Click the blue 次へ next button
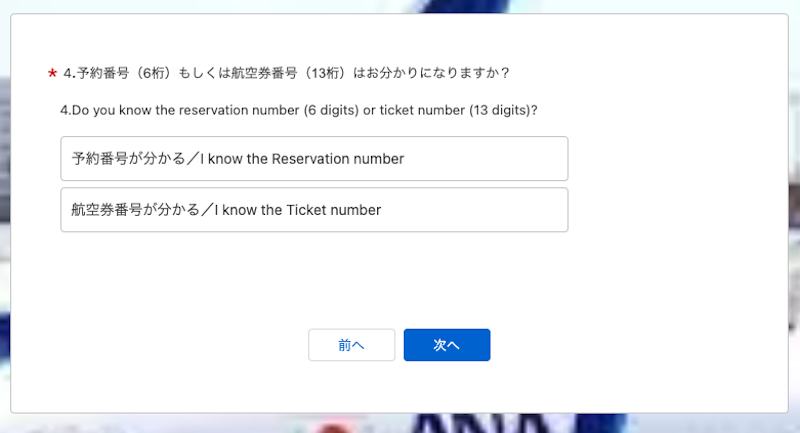The height and width of the screenshot is (433, 800). pos(447,345)
